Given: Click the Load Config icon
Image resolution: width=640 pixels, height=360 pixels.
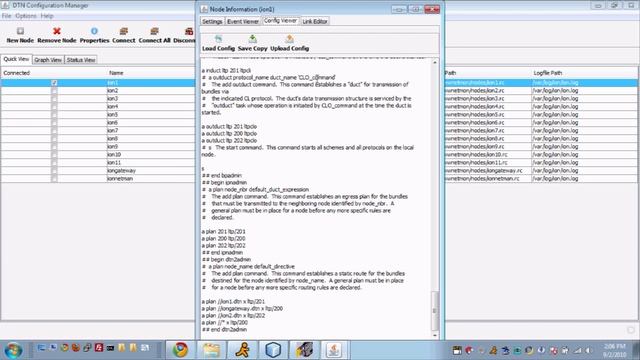Looking at the screenshot, I should tap(218, 39).
